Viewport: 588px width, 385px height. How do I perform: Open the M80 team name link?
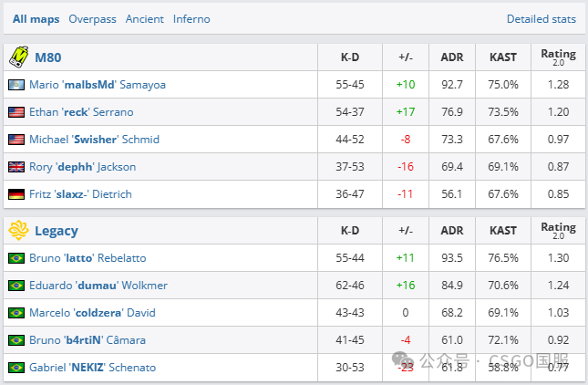point(48,57)
